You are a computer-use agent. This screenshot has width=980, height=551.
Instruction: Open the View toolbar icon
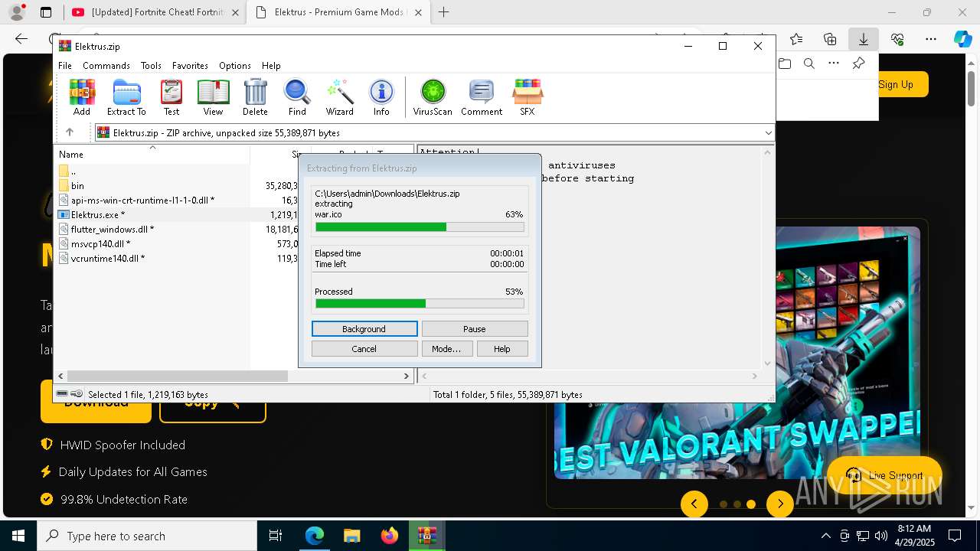pyautogui.click(x=213, y=97)
